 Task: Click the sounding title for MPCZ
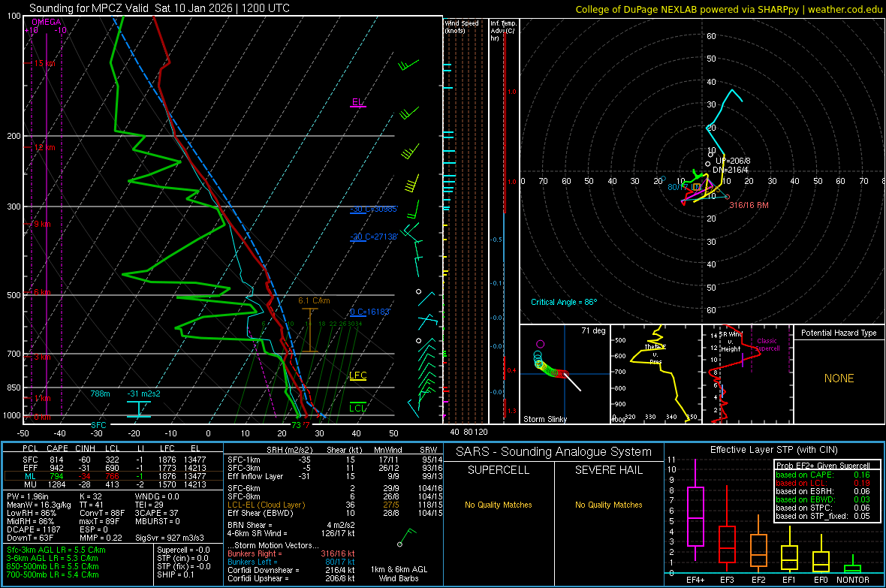coord(159,8)
